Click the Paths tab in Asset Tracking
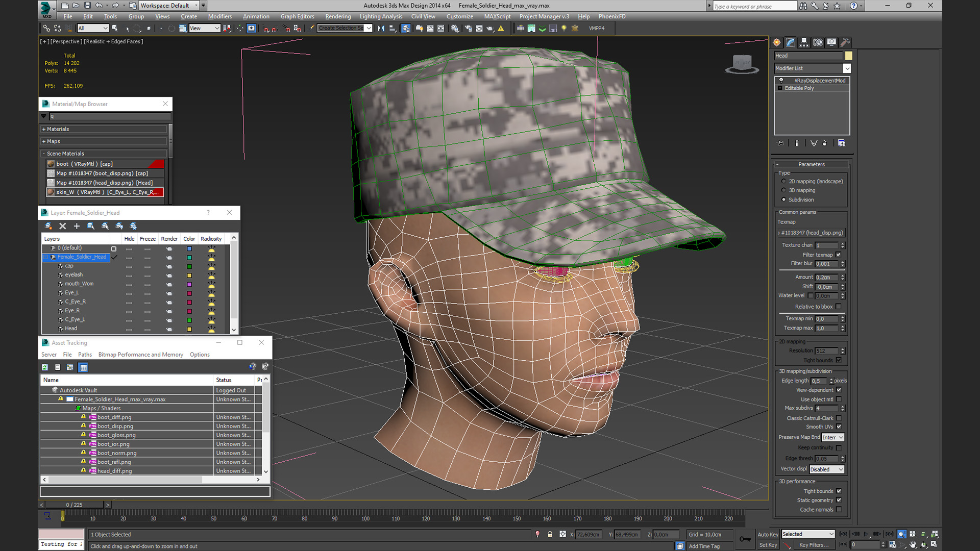The height and width of the screenshot is (551, 980). point(84,355)
